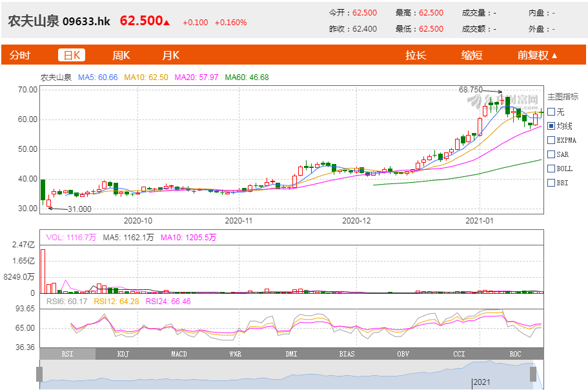Screen dimensions: 588x392
Task: Click the +0.100 price change value
Action: pos(196,23)
